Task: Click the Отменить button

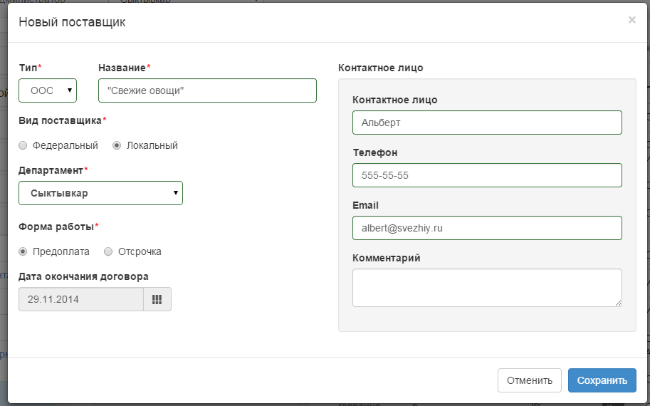Action: tap(529, 380)
